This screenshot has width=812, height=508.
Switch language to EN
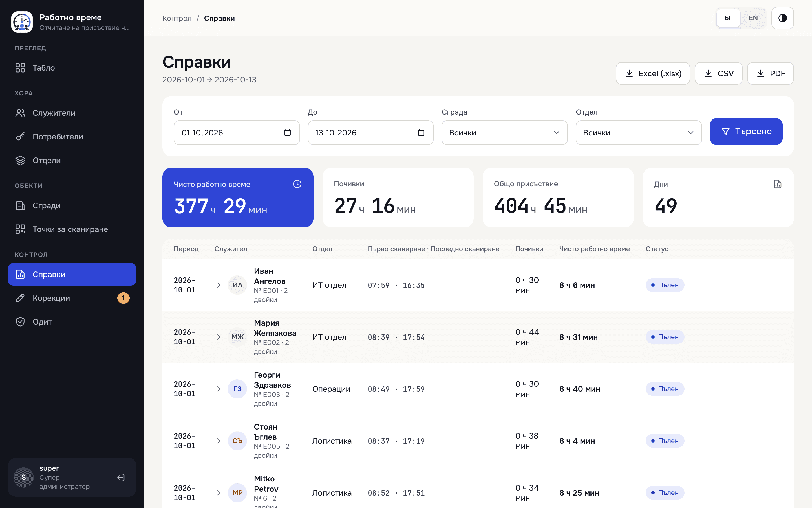tap(753, 18)
